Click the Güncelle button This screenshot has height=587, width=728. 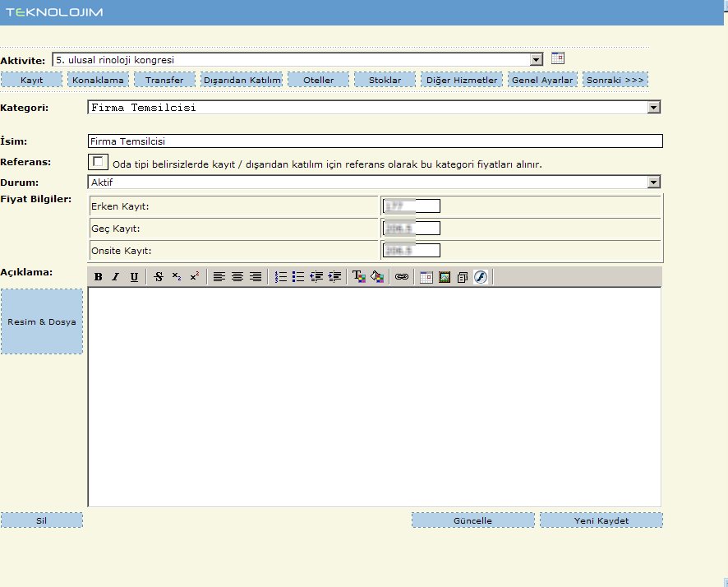coord(472,520)
